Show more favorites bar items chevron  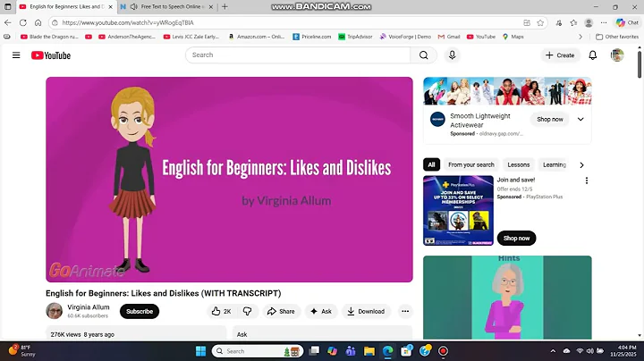pos(580,37)
